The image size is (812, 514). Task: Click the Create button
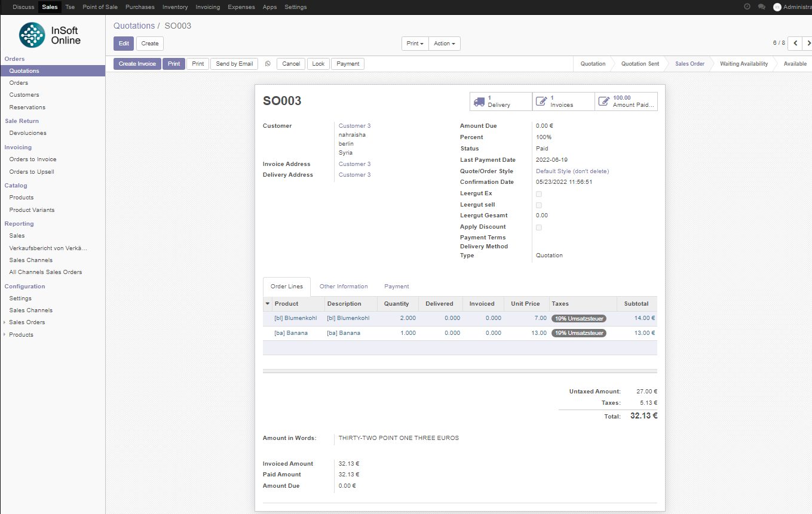click(x=150, y=44)
